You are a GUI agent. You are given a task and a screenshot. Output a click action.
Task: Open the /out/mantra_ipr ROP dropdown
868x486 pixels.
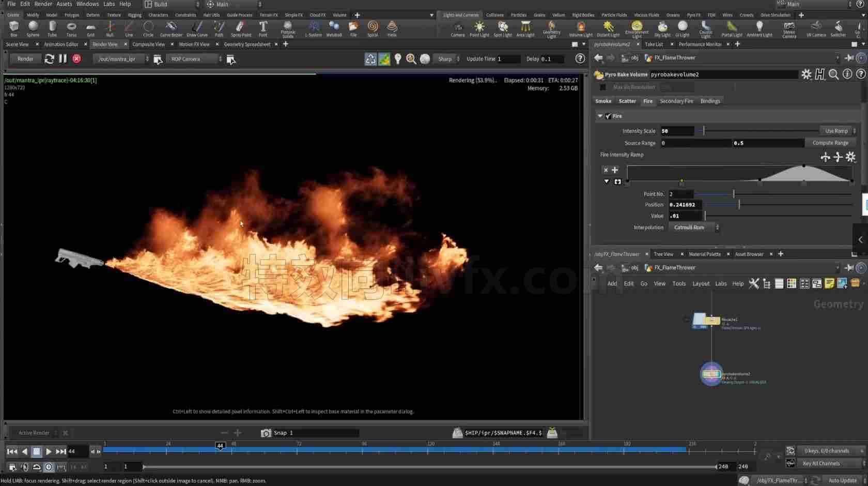point(122,59)
